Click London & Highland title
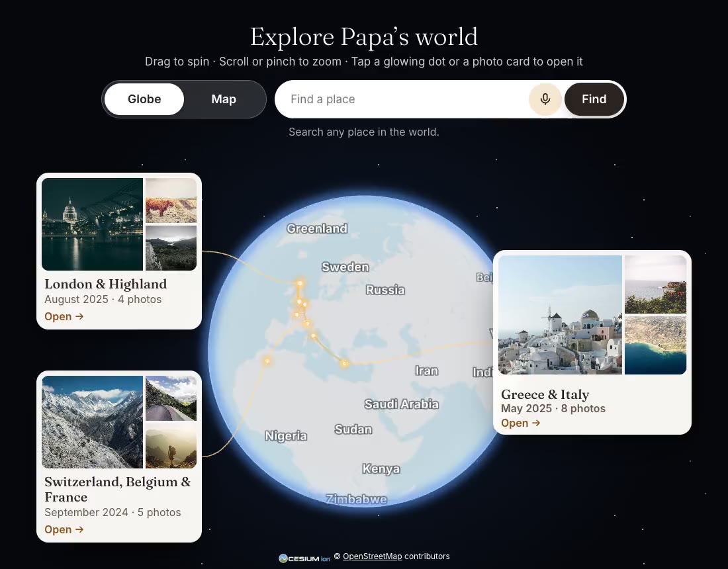Screen dimensions: 728x569 pos(105,284)
